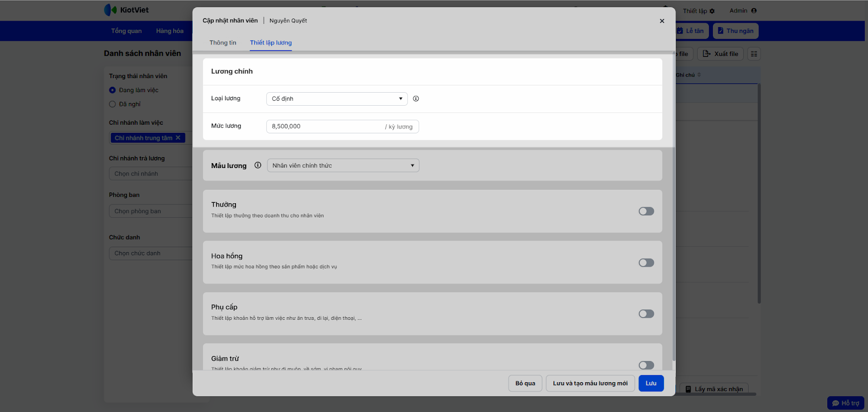Expand the Mẫu lương dropdown

[343, 165]
